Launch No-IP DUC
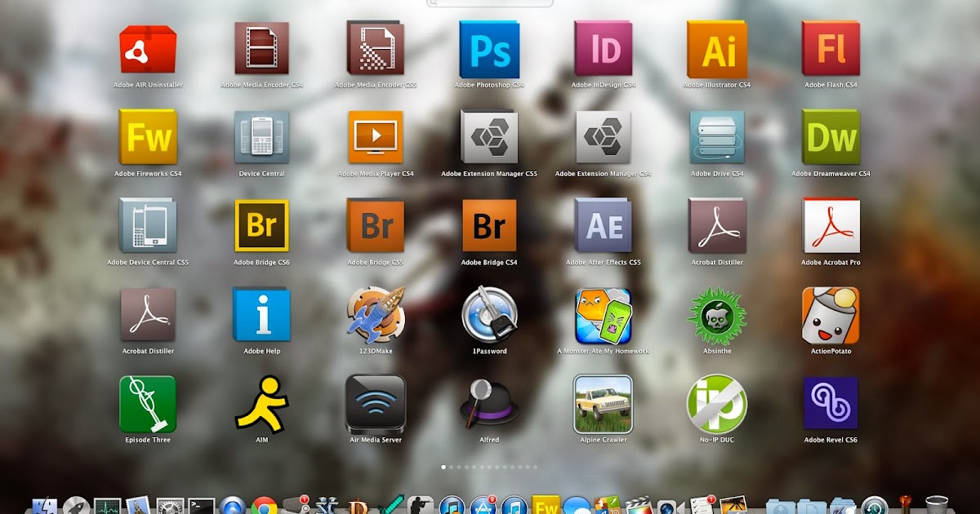The height and width of the screenshot is (514, 980). click(717, 404)
